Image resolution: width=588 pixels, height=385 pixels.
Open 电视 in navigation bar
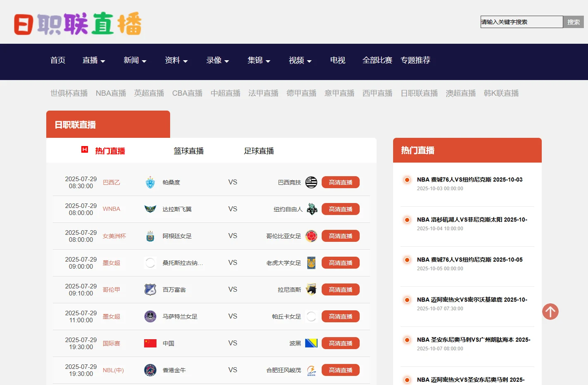(x=338, y=60)
